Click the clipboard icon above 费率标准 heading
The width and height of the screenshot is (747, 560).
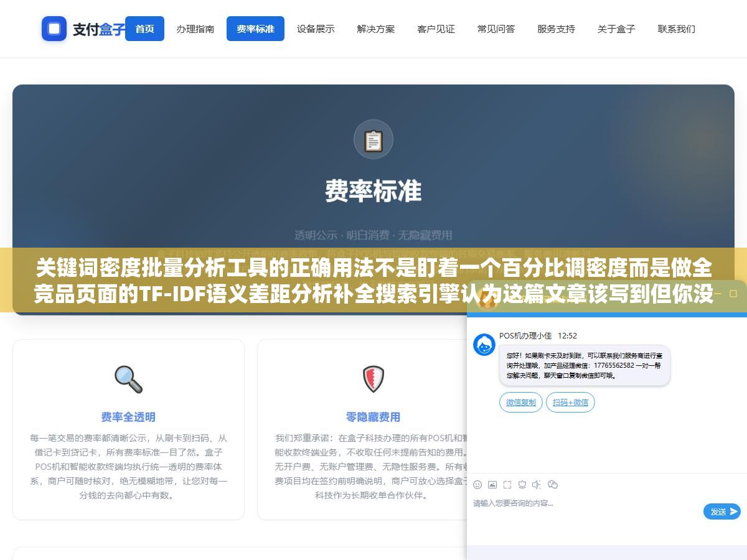[374, 139]
